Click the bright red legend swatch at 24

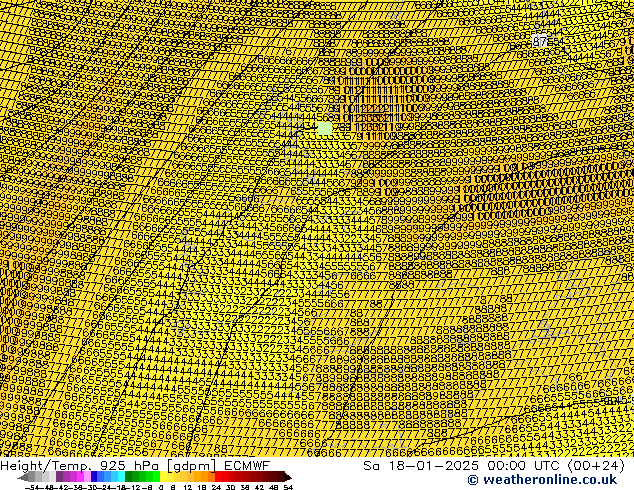[x=218, y=477]
